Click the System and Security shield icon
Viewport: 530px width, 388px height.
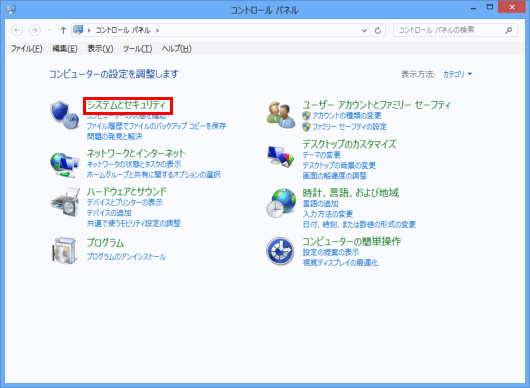pyautogui.click(x=65, y=115)
